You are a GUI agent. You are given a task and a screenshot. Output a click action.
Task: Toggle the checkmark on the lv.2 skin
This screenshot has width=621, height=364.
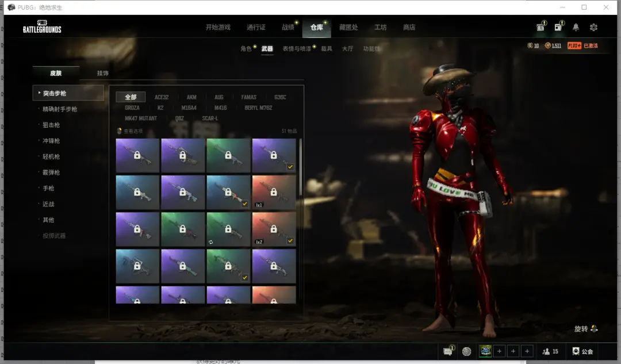tap(290, 240)
